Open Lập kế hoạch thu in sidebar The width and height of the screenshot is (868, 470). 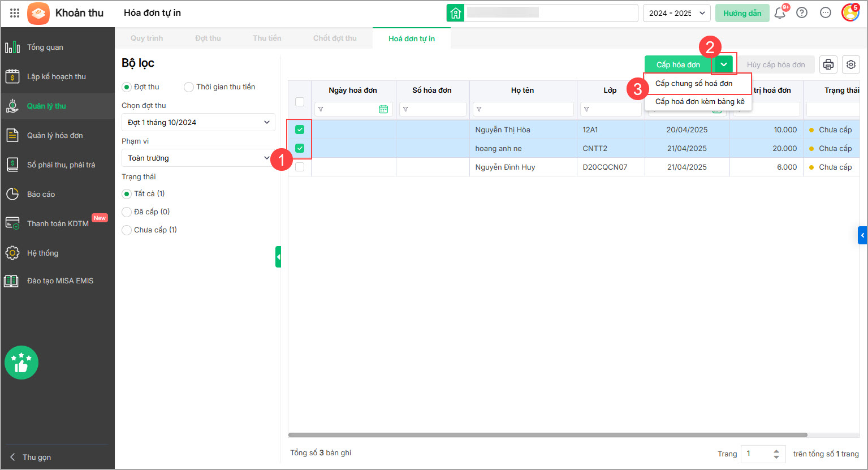58,76
